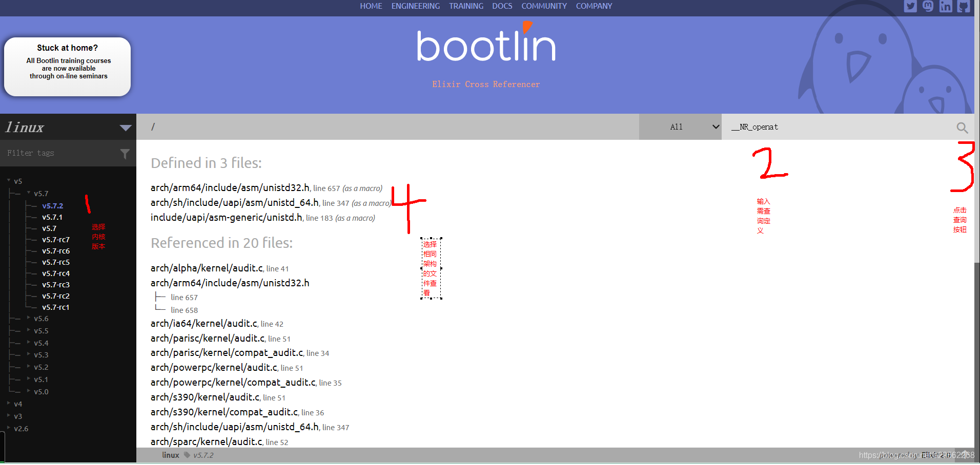Image resolution: width=980 pixels, height=465 pixels.
Task: Select kernel version v5.7.2
Action: click(53, 206)
